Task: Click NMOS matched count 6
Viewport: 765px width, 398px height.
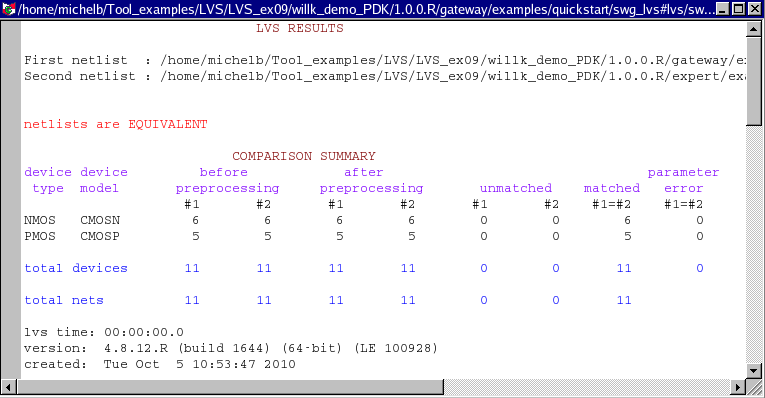Action: click(627, 220)
